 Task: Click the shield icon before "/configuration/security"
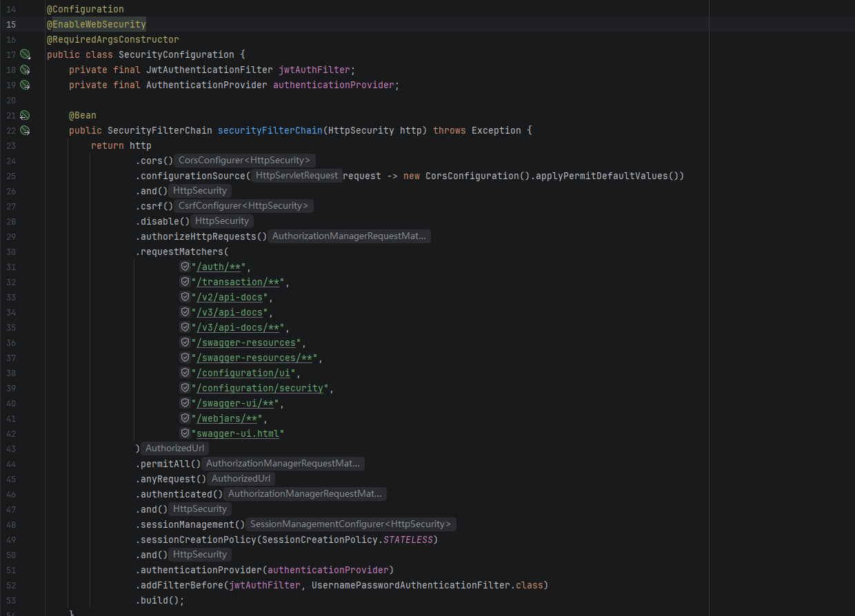(185, 388)
